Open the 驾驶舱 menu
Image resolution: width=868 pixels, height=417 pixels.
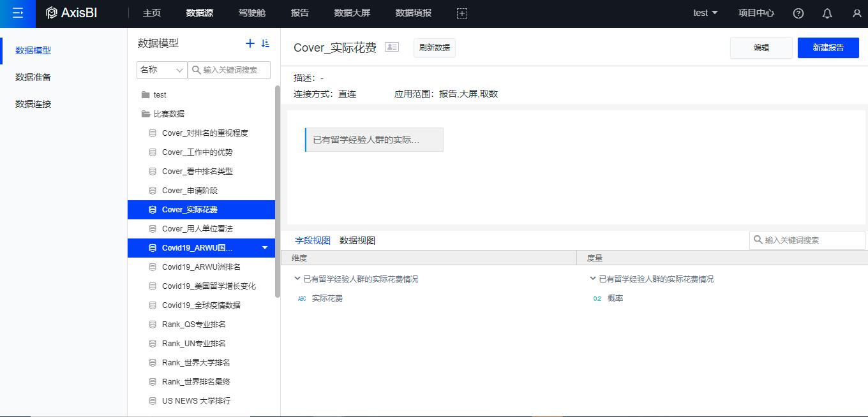[x=251, y=13]
